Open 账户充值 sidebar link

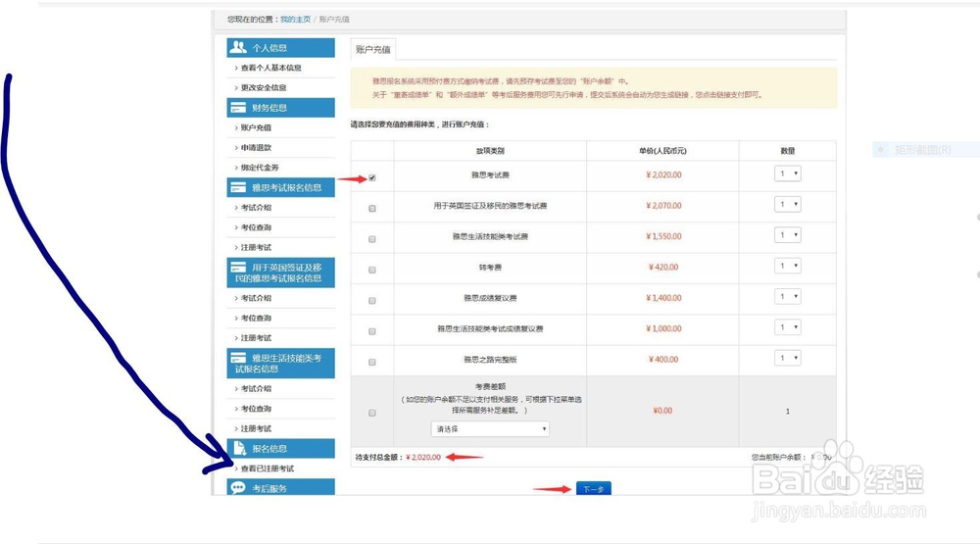click(256, 127)
